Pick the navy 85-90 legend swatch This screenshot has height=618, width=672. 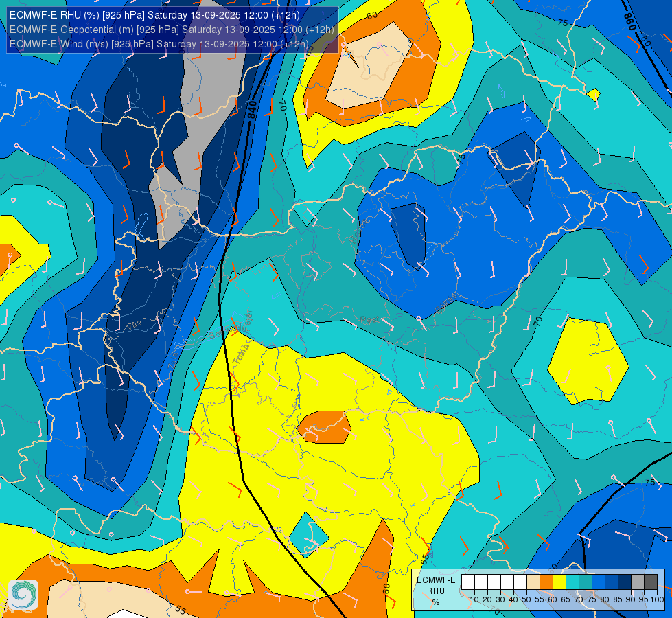click(x=625, y=582)
